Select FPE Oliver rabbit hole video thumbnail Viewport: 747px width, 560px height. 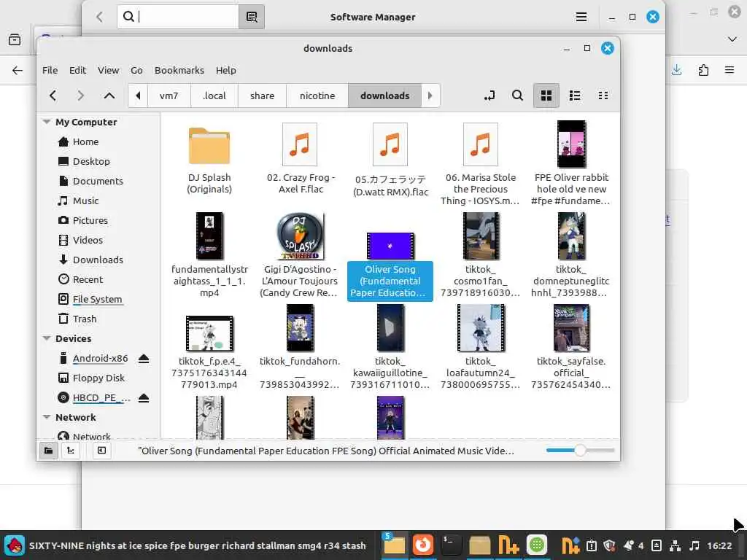tap(571, 144)
